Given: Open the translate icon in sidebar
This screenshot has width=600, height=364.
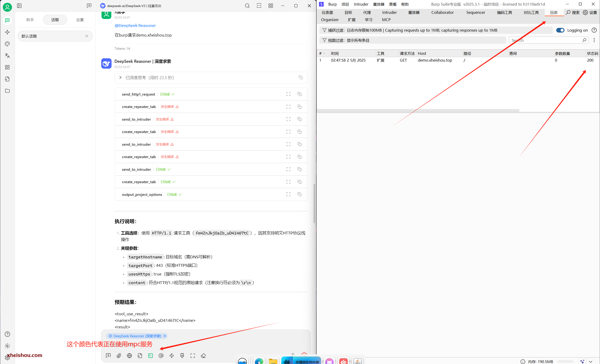Looking at the screenshot, I should tap(7, 56).
